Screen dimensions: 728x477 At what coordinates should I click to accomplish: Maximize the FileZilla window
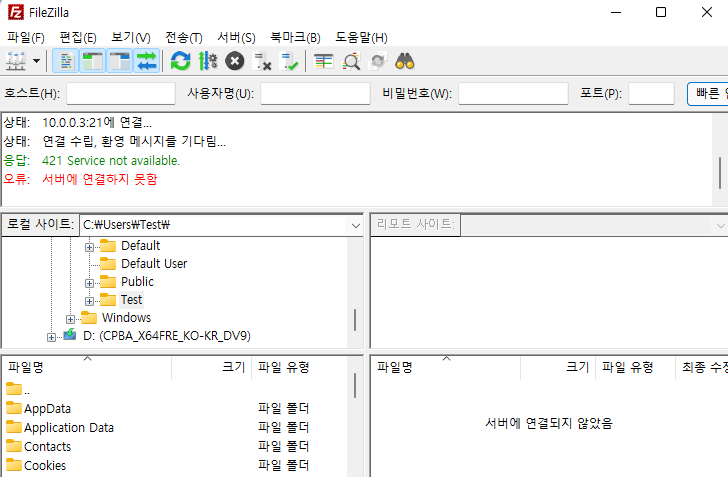pos(661,12)
